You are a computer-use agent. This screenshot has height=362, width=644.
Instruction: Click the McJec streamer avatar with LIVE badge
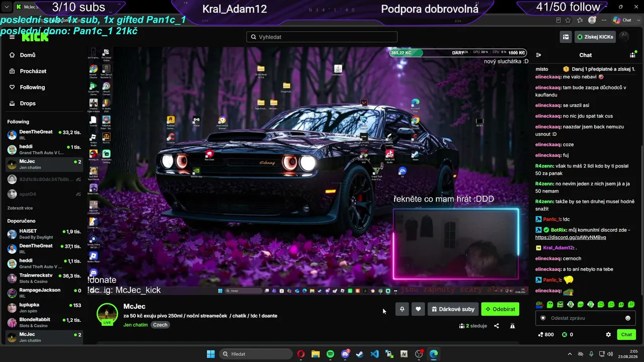pos(107,314)
